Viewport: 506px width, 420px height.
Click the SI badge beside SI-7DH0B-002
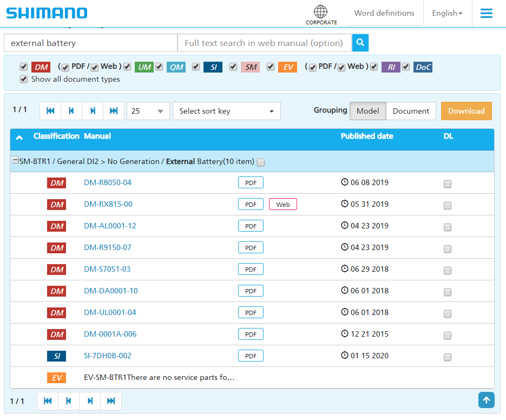click(56, 356)
